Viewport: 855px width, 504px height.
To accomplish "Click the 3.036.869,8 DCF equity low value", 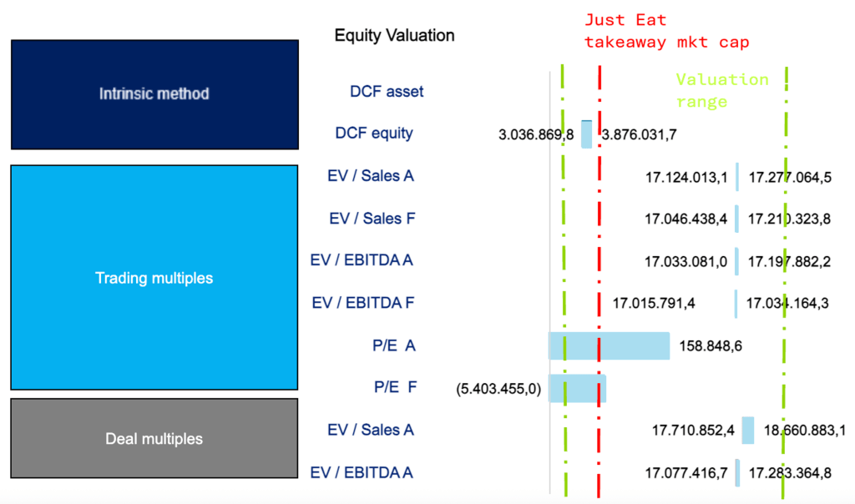I will 536,134.
